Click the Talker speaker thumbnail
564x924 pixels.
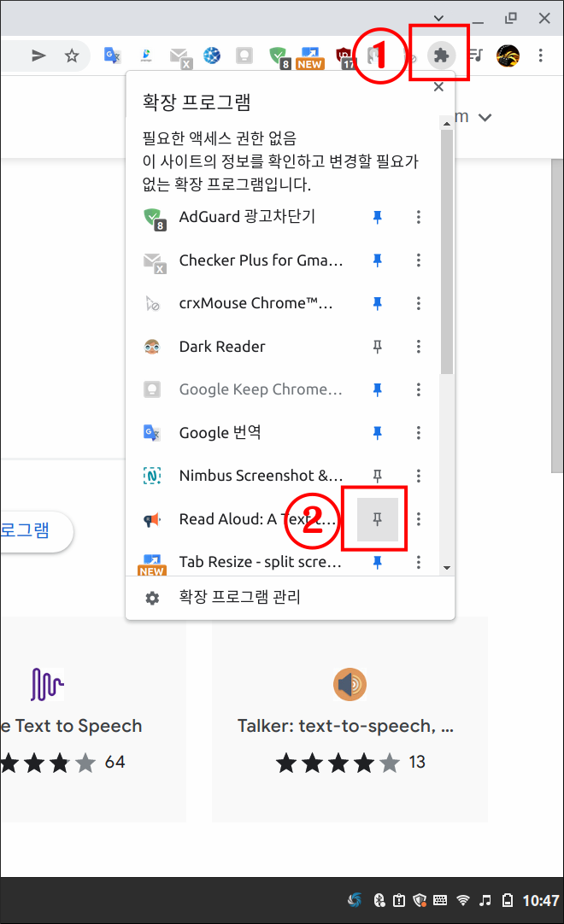pos(350,684)
